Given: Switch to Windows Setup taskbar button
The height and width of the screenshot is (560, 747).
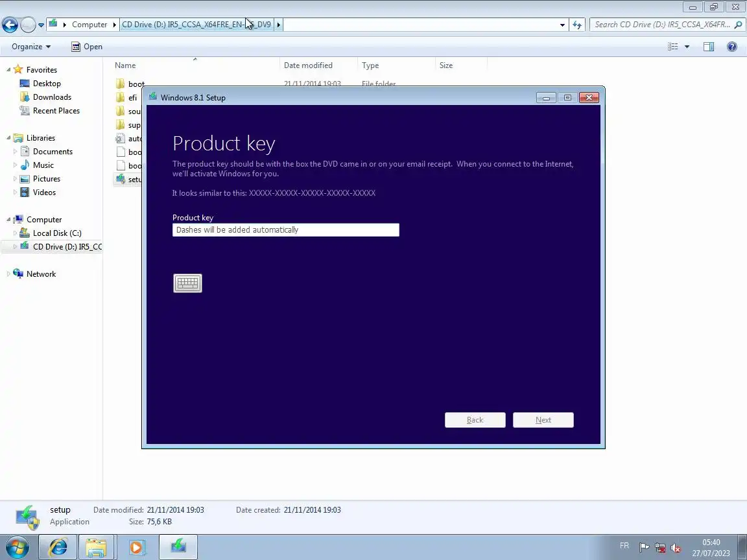Looking at the screenshot, I should point(178,547).
